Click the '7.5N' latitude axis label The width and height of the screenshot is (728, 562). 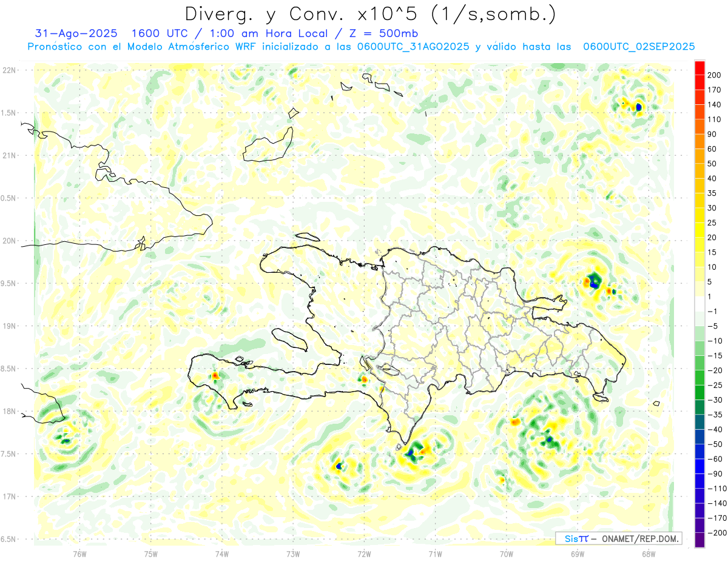tap(9, 453)
